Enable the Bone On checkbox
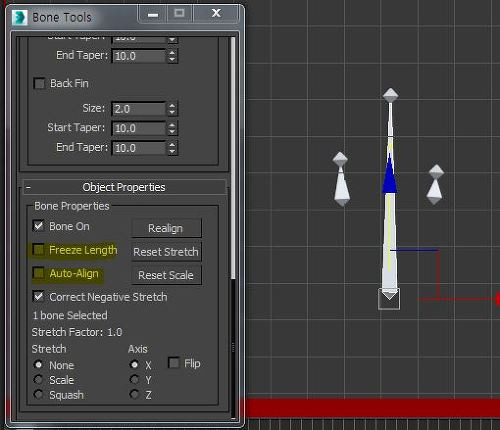This screenshot has height=430, width=500. (39, 226)
